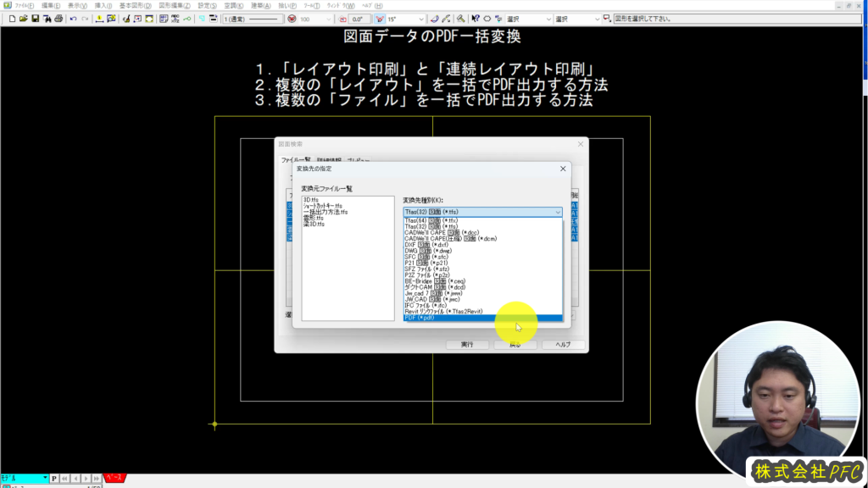Open the 変換先種別 format combo box
The image size is (868, 488).
[x=481, y=212]
